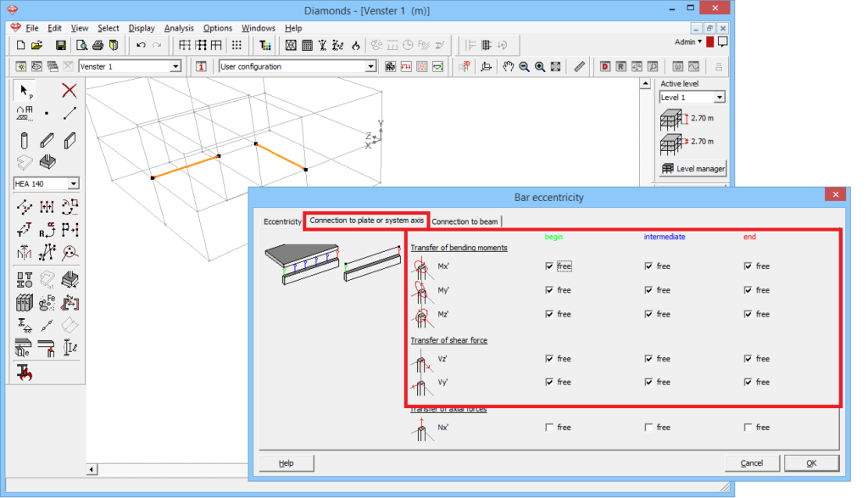Open the Level manager
Screen dimensions: 868x498
[693, 169]
